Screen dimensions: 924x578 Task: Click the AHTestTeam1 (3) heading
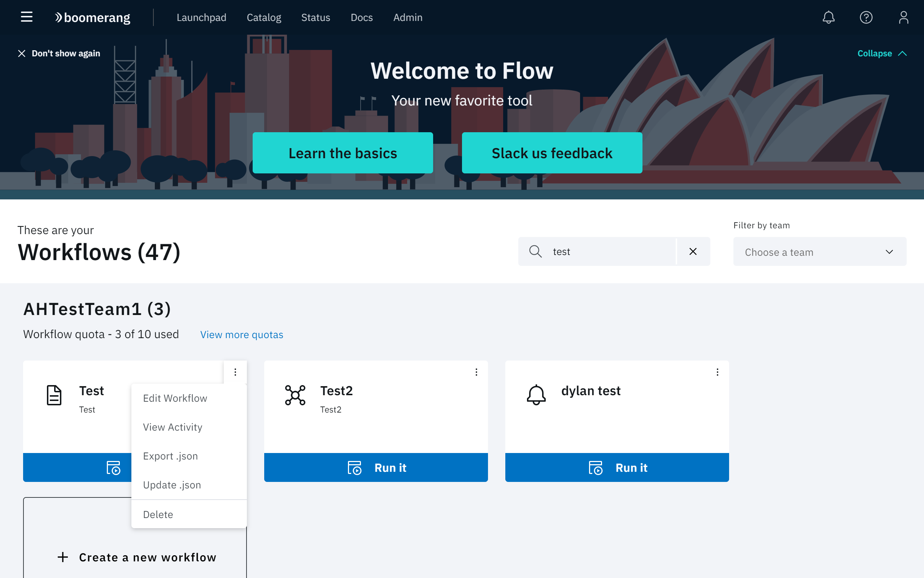[x=97, y=309]
